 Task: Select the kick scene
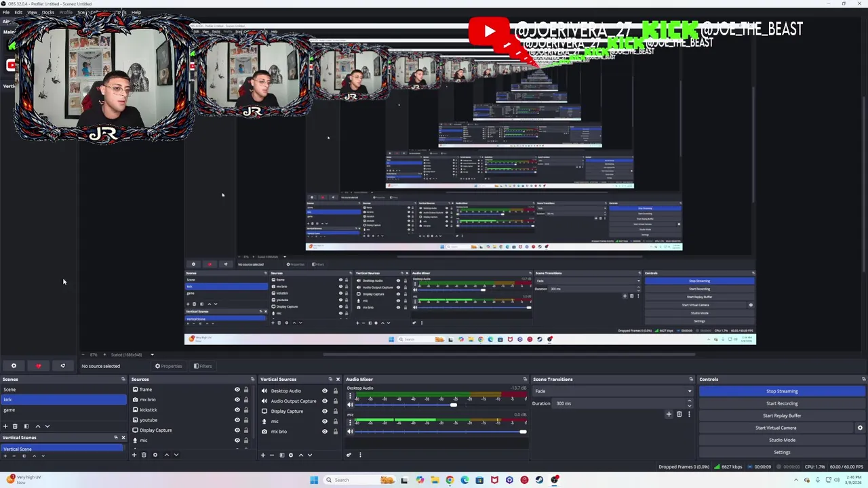click(63, 400)
